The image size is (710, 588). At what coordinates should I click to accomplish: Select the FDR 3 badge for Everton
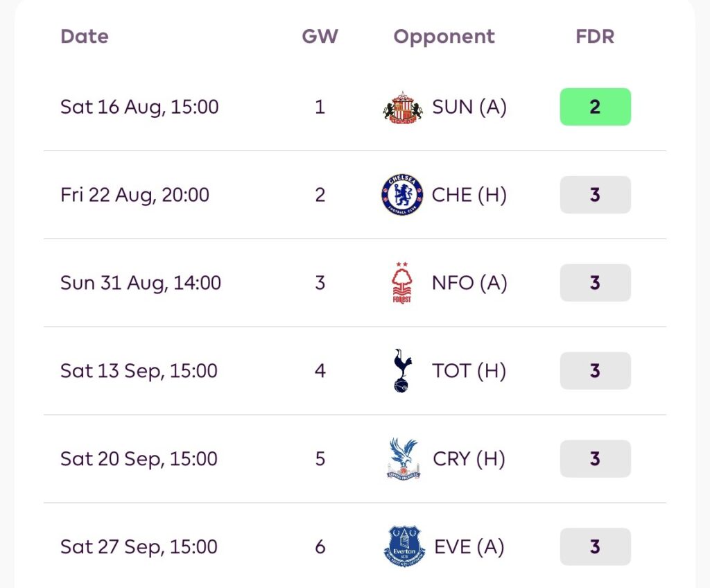click(x=595, y=546)
